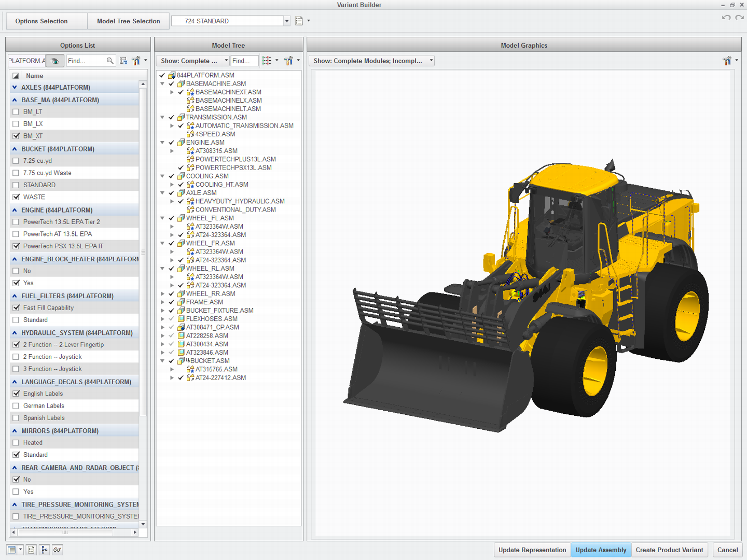The width and height of the screenshot is (747, 560).
Task: Open the 724 STANDARD variant dropdown
Action: pyautogui.click(x=286, y=21)
